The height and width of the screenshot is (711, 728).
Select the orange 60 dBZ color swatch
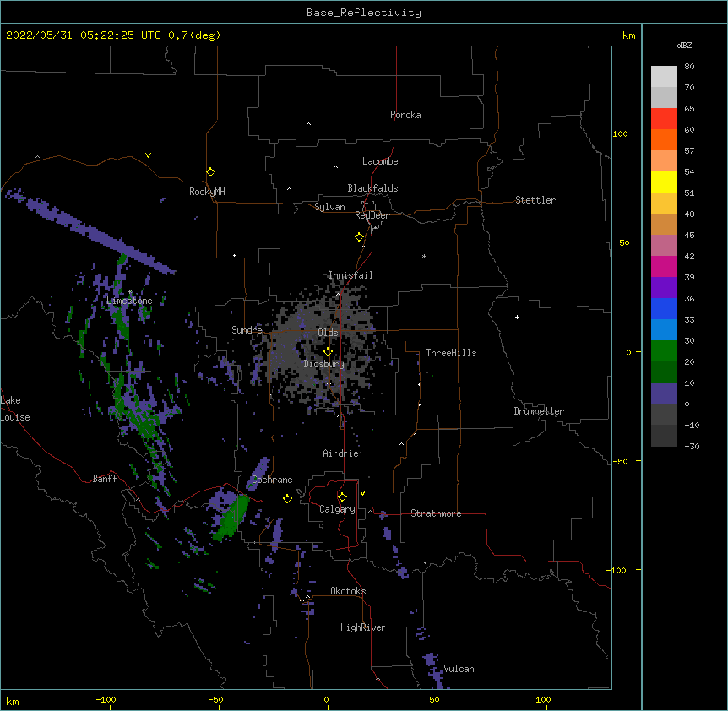pos(664,139)
